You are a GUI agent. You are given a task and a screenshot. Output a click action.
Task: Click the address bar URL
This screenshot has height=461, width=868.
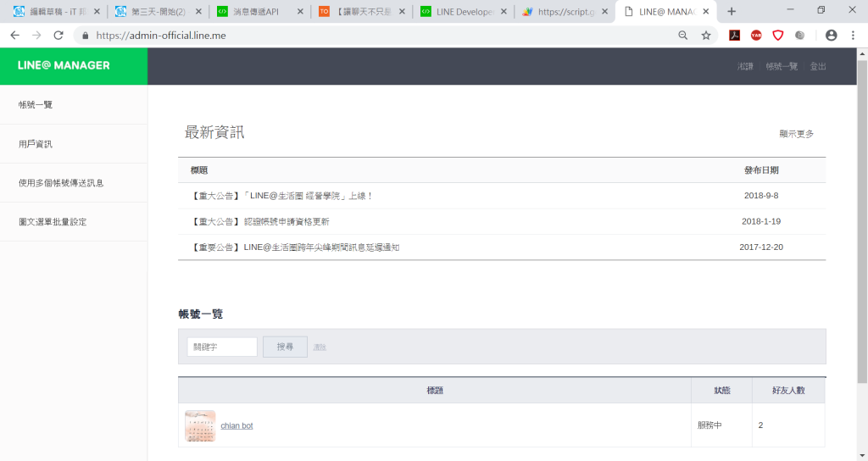pyautogui.click(x=161, y=36)
